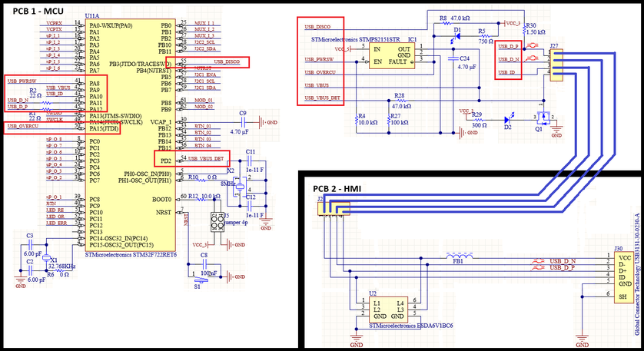Screen dimensions: 644x351
Task: Select the Q1 MOSFET transistor symbol
Action: click(x=545, y=119)
